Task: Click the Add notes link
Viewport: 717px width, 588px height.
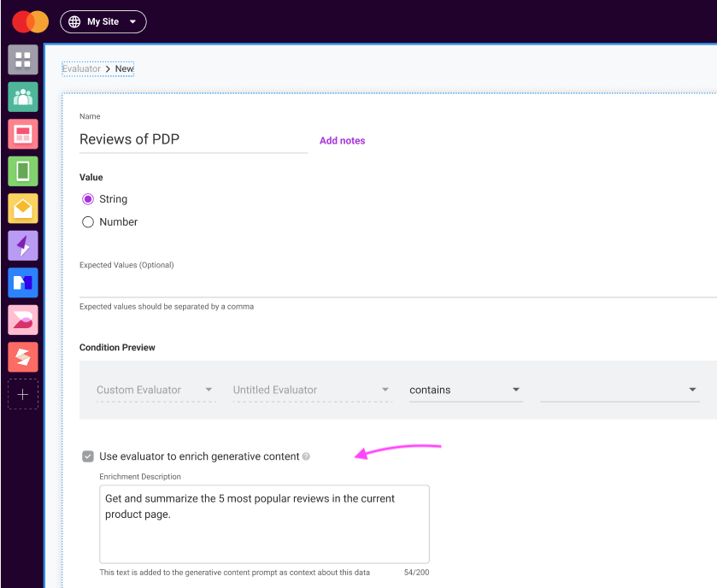Action: pos(343,141)
